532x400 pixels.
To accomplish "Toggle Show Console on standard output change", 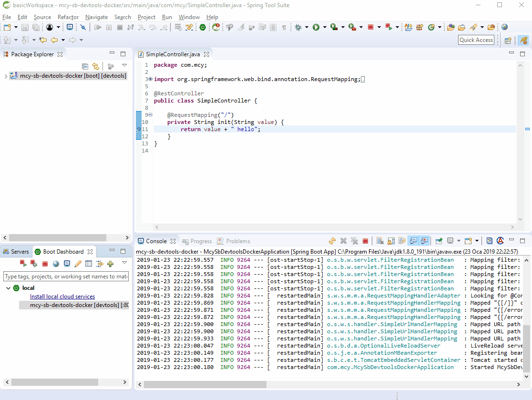I will point(413,241).
